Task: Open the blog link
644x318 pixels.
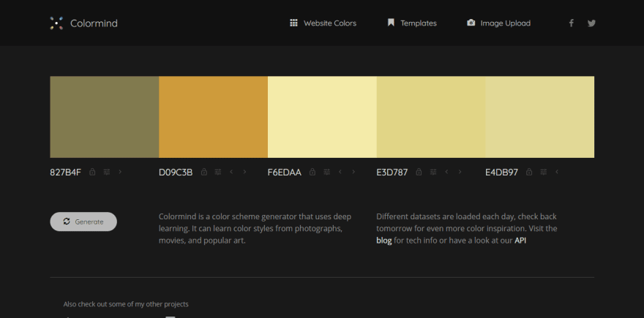Action: click(x=384, y=241)
